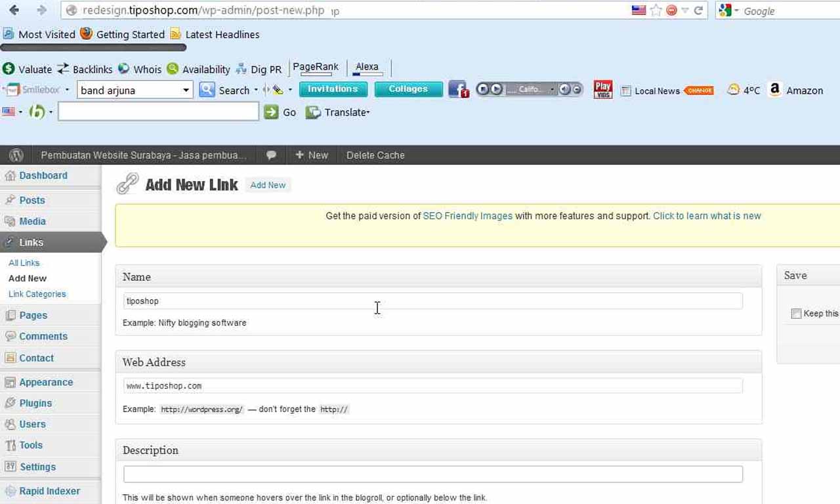Reload the page with the refresh icon
The image size is (840, 504).
698,10
